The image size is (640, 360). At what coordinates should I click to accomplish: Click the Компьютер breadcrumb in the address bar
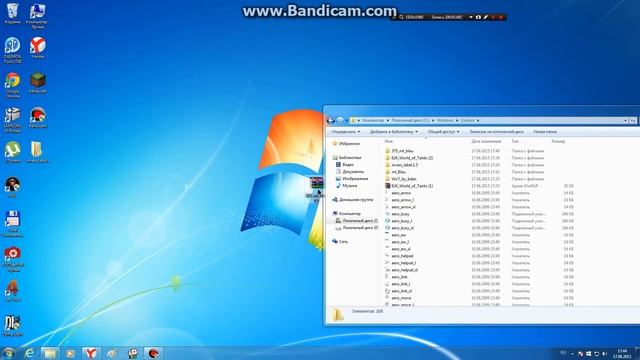tap(373, 120)
